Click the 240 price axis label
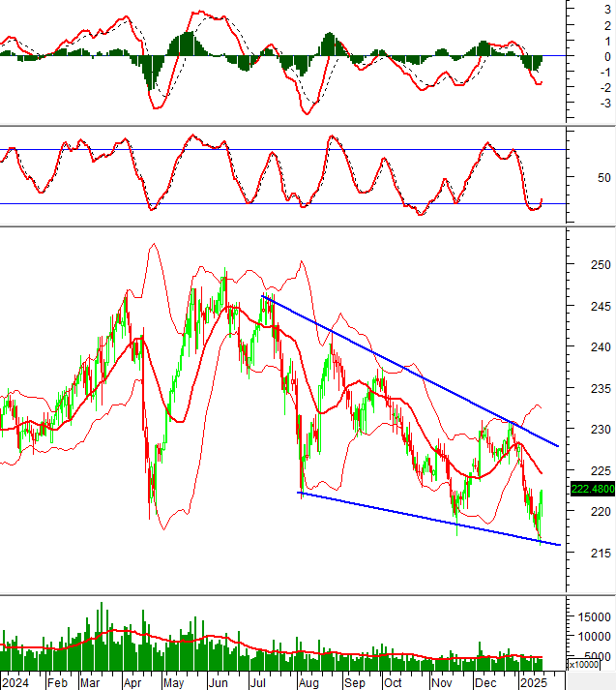The width and height of the screenshot is (616, 690). 601,347
